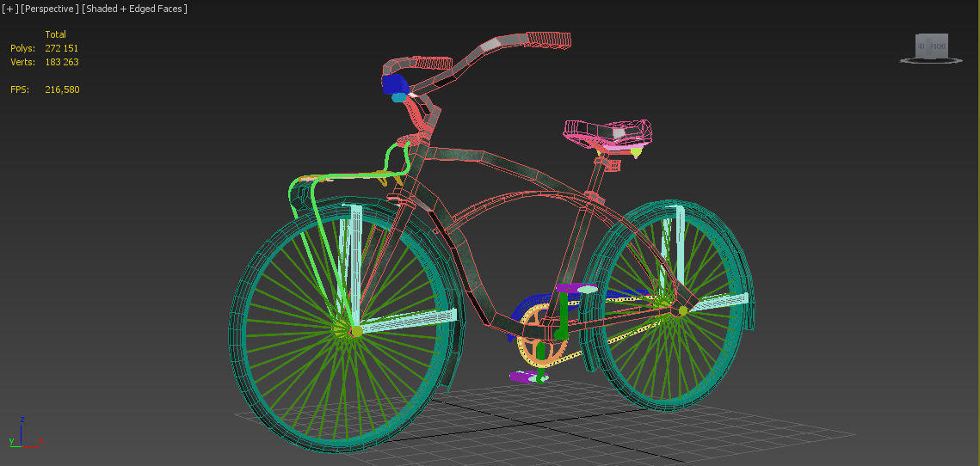Screen dimensions: 980x466
Task: Click the FPS value 216,580
Action: tap(62, 89)
